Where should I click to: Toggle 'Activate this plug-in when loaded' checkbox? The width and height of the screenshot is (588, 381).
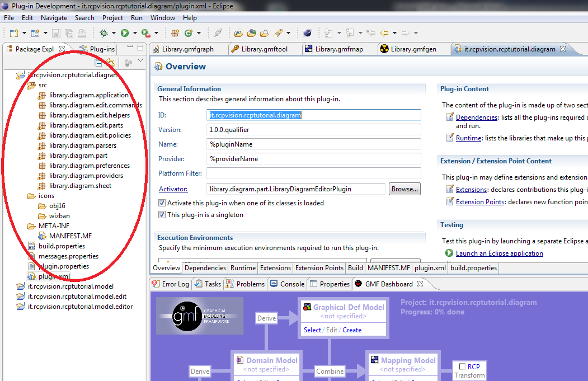[162, 203]
